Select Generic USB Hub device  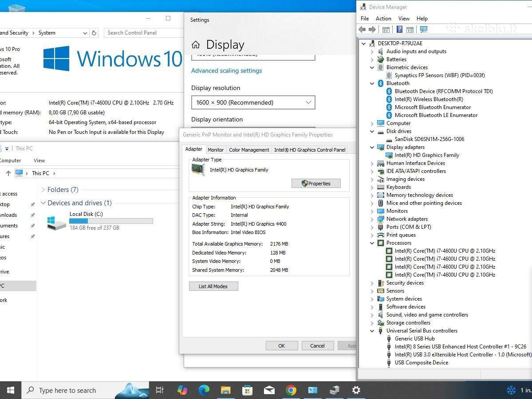click(414, 339)
